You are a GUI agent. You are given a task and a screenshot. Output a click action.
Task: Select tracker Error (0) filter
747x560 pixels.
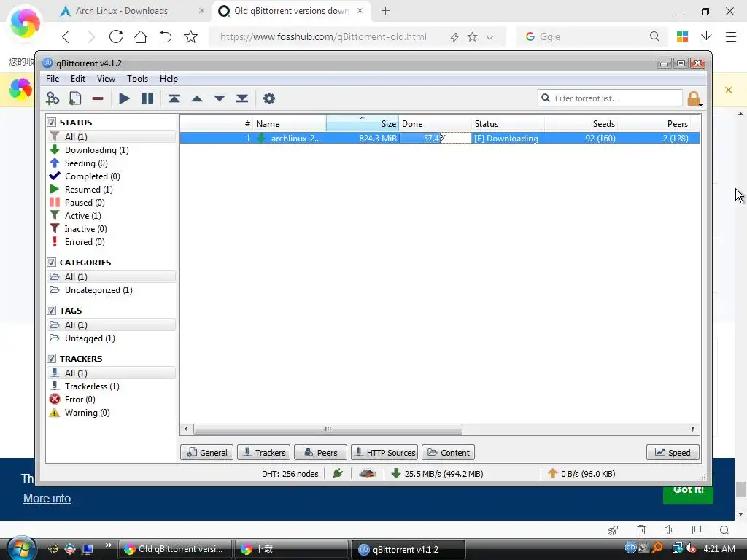pos(80,400)
